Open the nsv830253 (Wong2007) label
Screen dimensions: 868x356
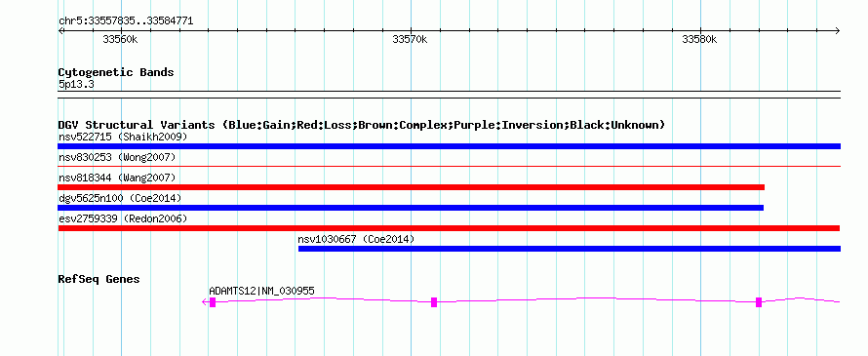pos(117,157)
